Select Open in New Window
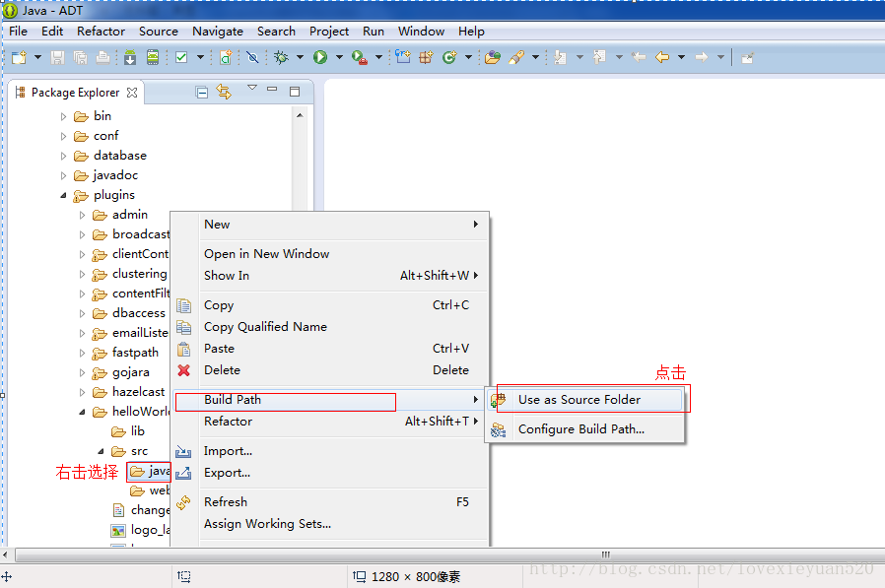Viewport: 885px width, 588px height. click(329, 254)
